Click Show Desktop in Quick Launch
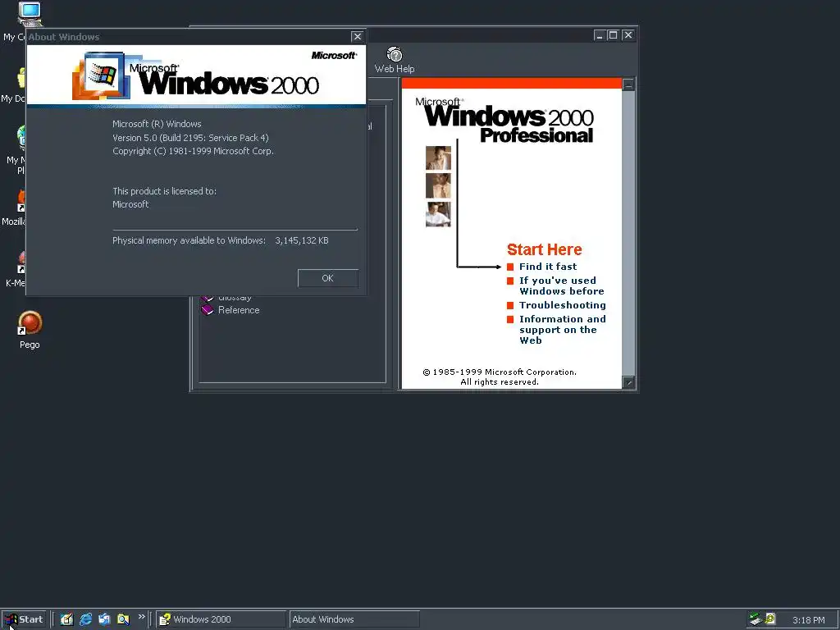The width and height of the screenshot is (840, 630). [x=66, y=619]
